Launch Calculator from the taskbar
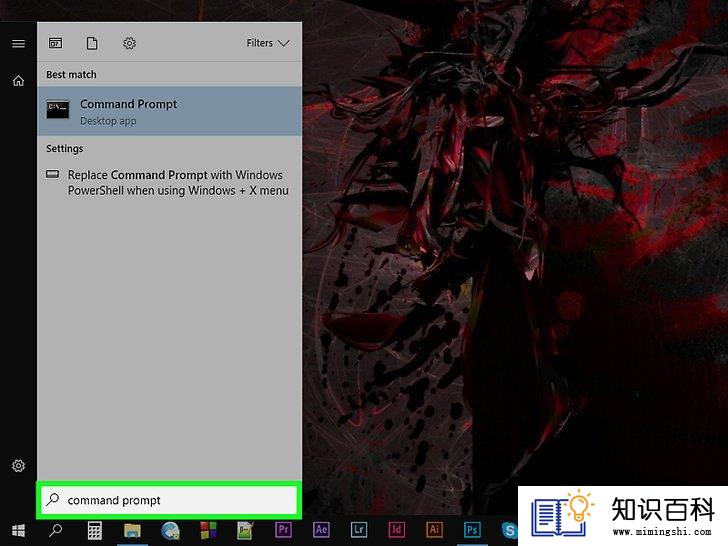Viewport: 728px width, 546px height. [94, 530]
